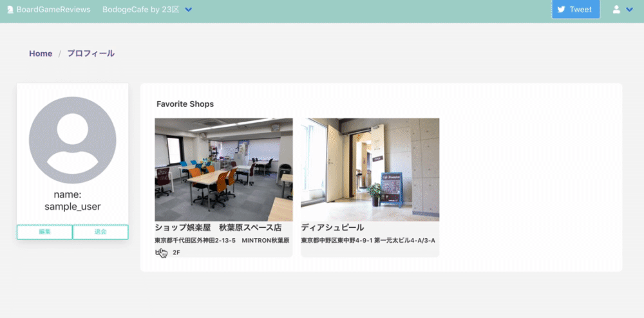644x318 pixels.
Task: Open the user account menu icon
Action: click(x=616, y=10)
